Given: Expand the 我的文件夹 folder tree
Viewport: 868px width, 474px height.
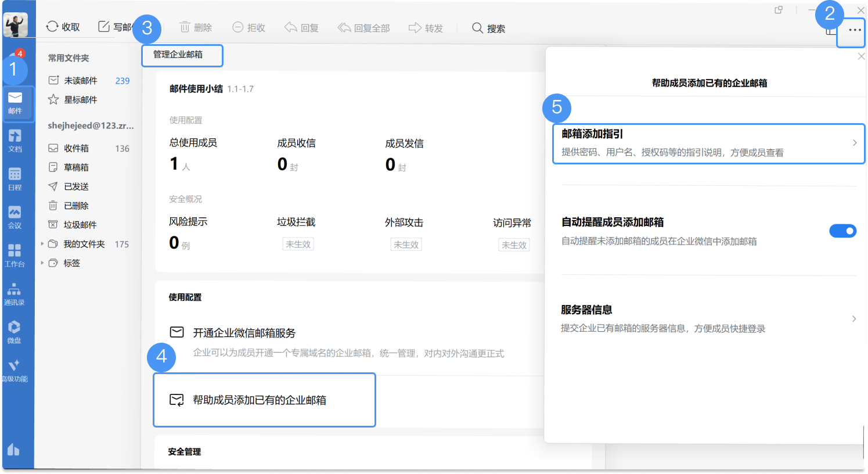Looking at the screenshot, I should click(x=42, y=244).
